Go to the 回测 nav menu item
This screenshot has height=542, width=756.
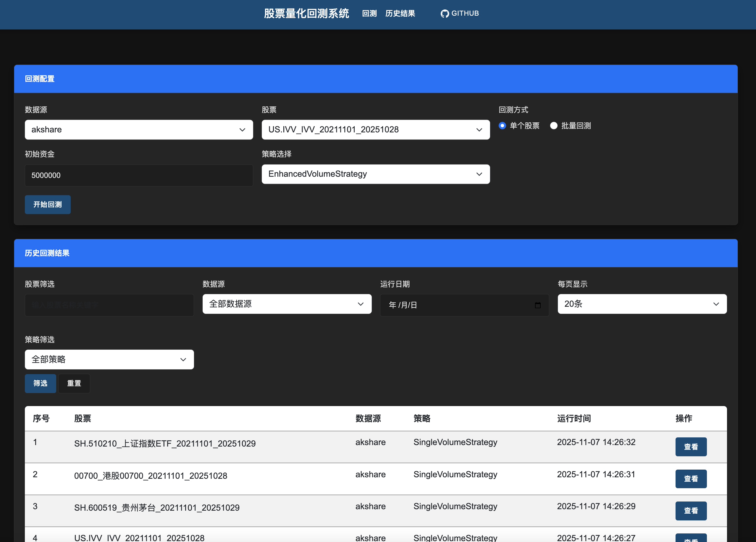tap(369, 13)
